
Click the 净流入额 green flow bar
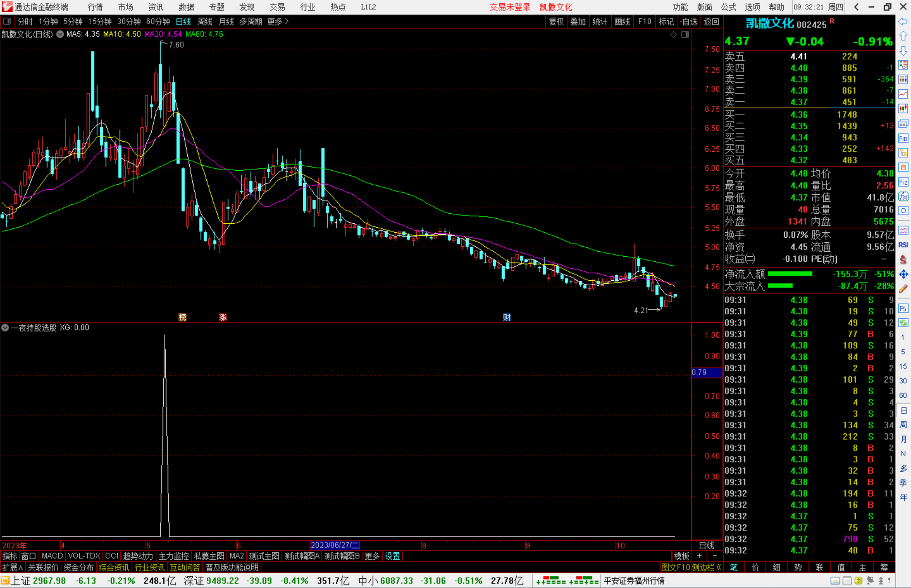[790, 274]
